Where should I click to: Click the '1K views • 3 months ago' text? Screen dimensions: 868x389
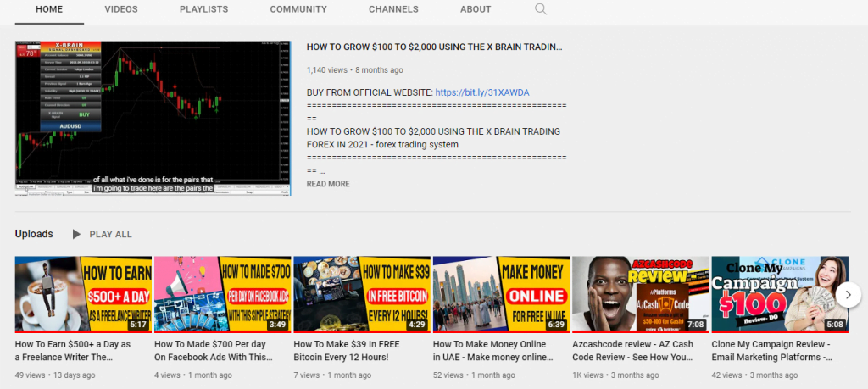[x=615, y=375]
